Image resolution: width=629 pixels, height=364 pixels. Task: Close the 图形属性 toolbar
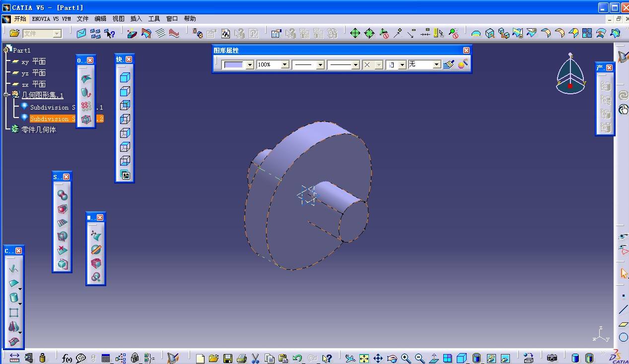click(466, 50)
